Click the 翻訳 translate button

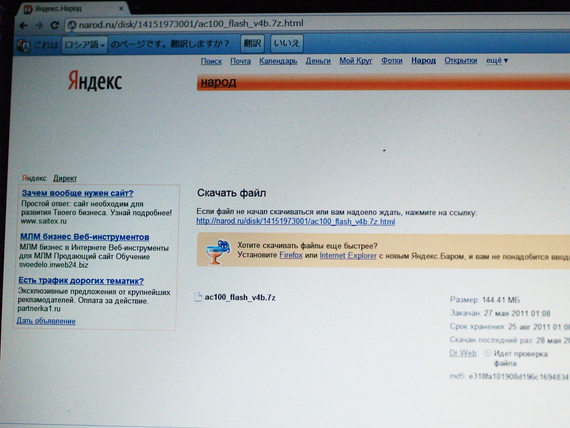tap(252, 43)
